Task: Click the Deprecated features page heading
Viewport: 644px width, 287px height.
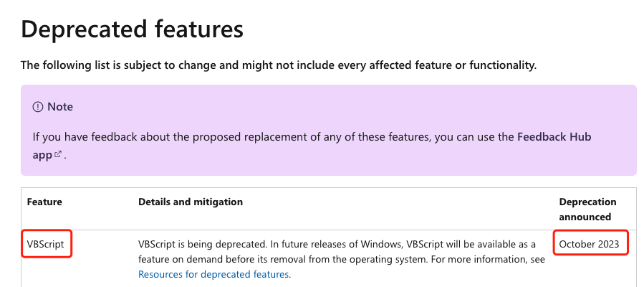Action: (132, 29)
